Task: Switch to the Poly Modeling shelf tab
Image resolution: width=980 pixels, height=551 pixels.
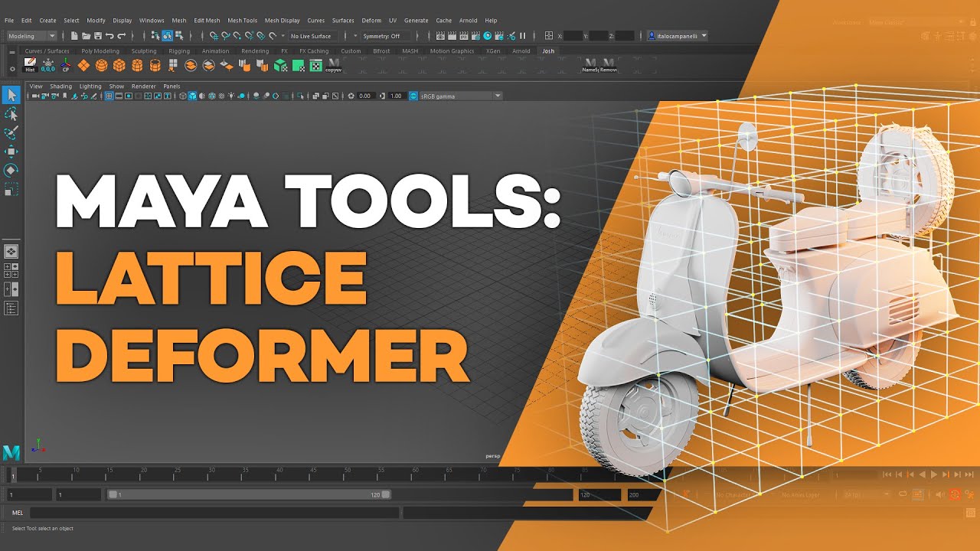Action: point(100,51)
